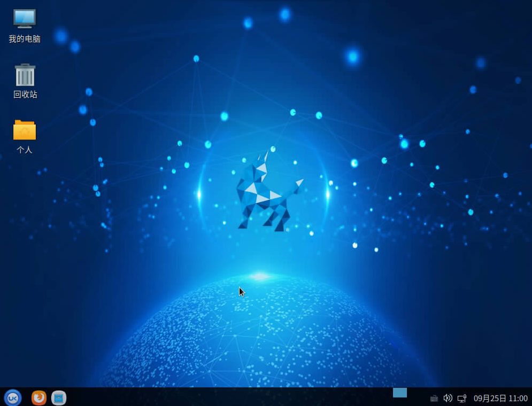Click the bright glow atop the globe

(x=260, y=276)
